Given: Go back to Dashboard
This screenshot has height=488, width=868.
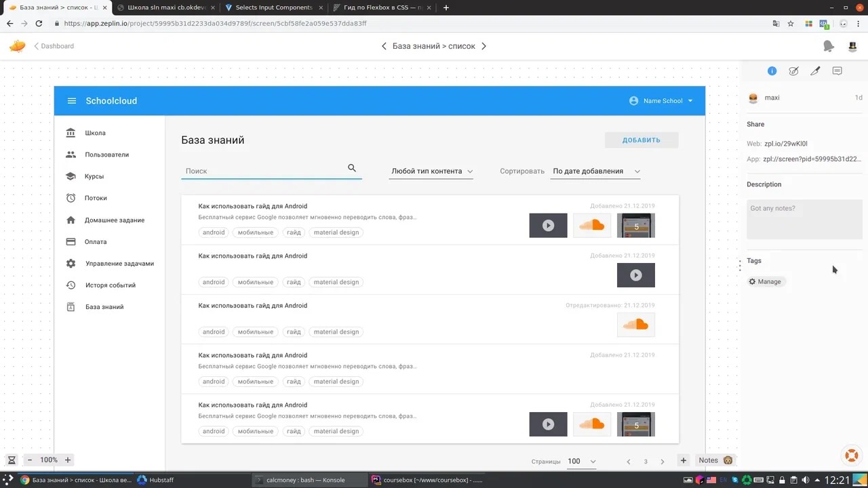Looking at the screenshot, I should click(54, 46).
